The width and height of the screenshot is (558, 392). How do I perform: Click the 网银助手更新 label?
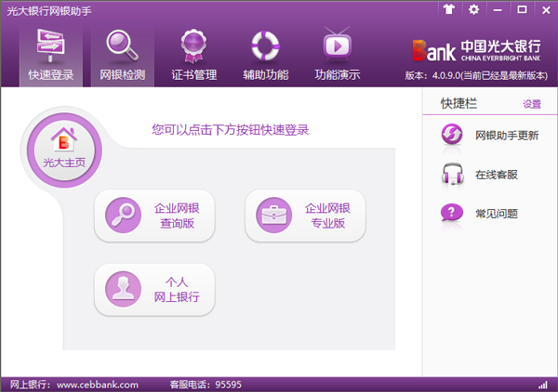507,136
